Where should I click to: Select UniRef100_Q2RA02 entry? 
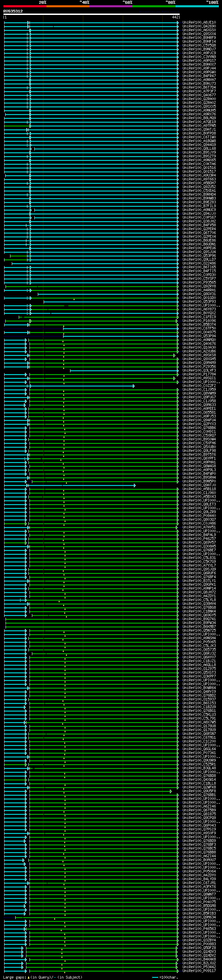(x=199, y=103)
